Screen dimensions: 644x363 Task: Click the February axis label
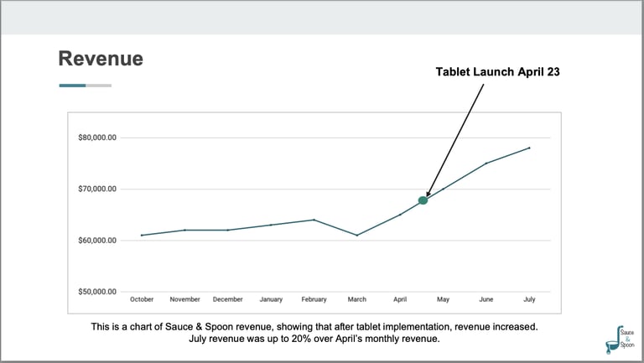click(x=314, y=299)
